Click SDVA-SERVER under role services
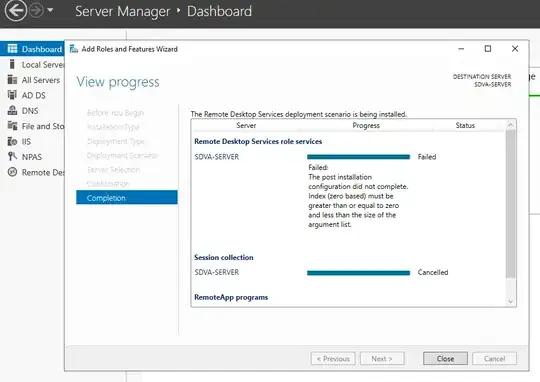540x382 pixels. pos(216,157)
